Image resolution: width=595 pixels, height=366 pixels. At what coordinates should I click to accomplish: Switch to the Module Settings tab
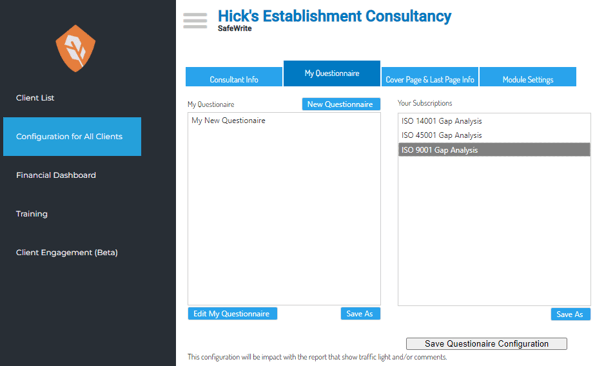click(x=528, y=77)
